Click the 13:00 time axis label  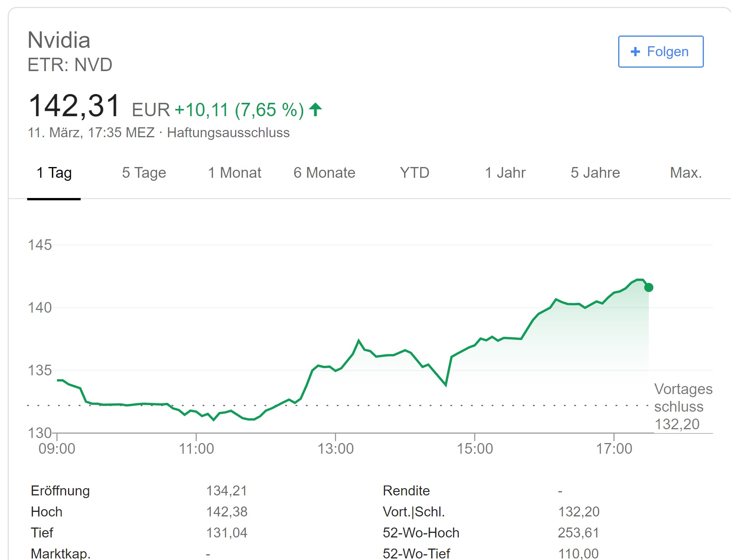[x=336, y=449]
